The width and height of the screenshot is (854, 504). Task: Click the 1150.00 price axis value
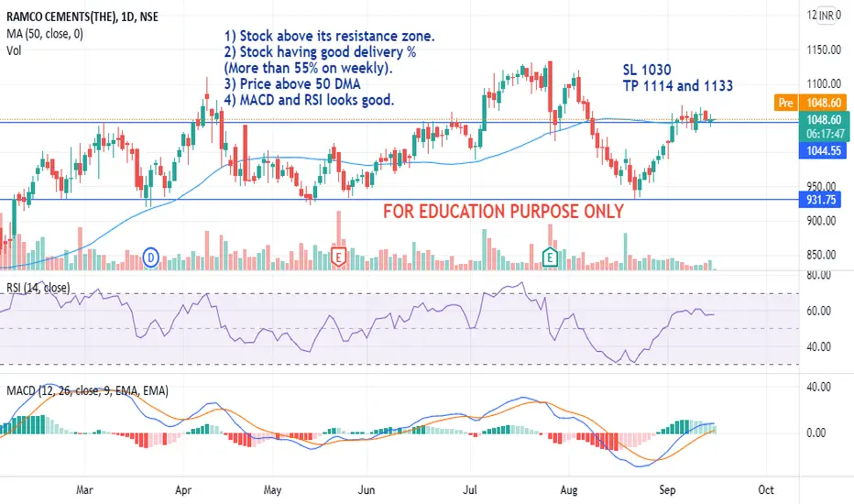pos(824,49)
